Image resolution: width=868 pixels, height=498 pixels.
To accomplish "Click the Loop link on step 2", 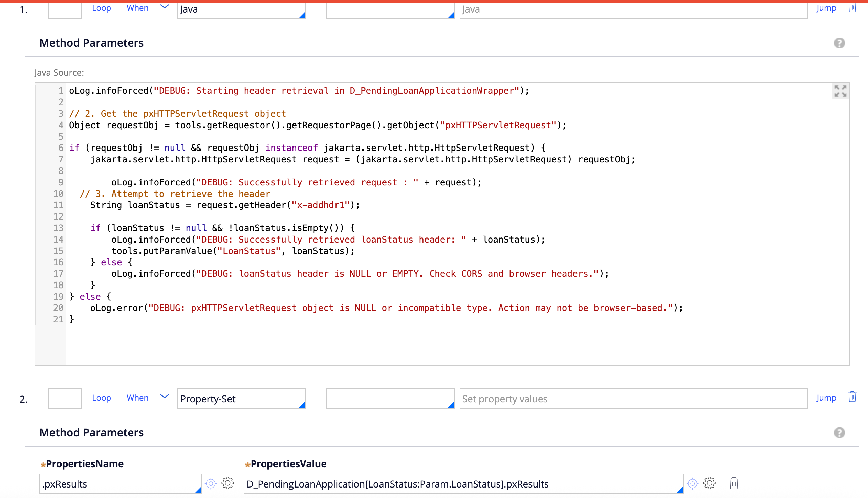I will [101, 398].
